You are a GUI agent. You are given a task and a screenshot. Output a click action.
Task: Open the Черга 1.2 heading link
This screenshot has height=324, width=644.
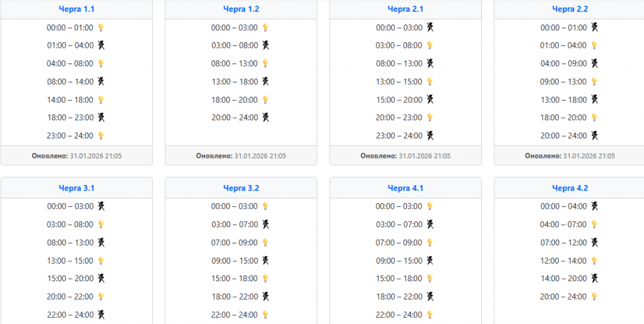241,9
